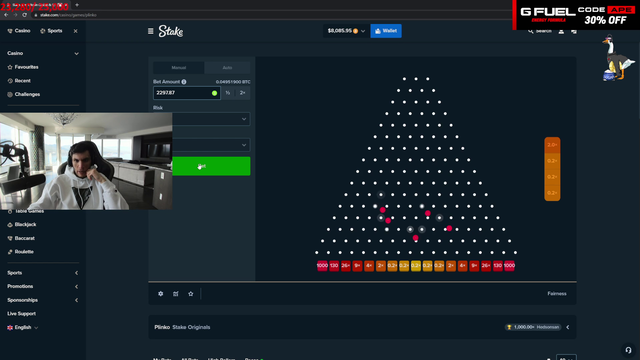Close the sidebar with the X icon

coord(76,31)
